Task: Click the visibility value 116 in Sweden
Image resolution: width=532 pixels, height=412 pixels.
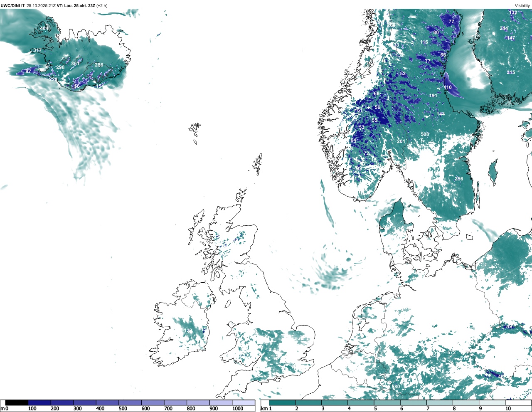Action: [424, 42]
